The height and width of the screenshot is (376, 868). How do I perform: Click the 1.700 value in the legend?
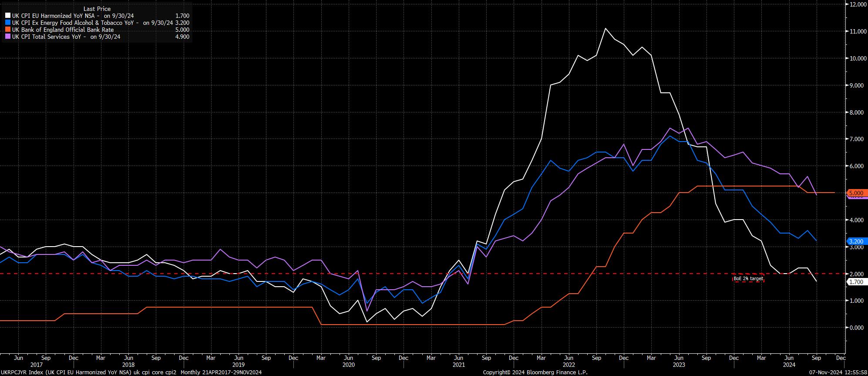182,16
